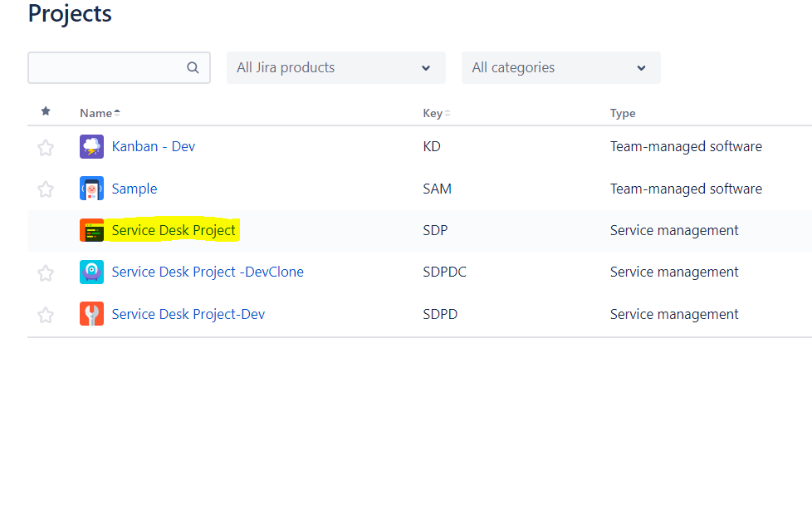This screenshot has width=812, height=530.
Task: Open the All Jira products dropdown
Action: tap(336, 67)
